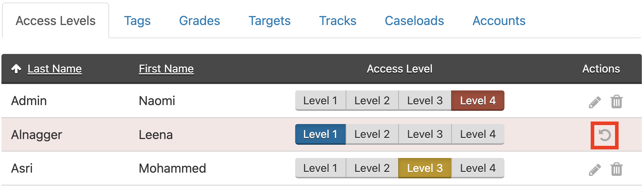Open the Grades tab
Screen dimensions: 644x188
[x=199, y=21]
